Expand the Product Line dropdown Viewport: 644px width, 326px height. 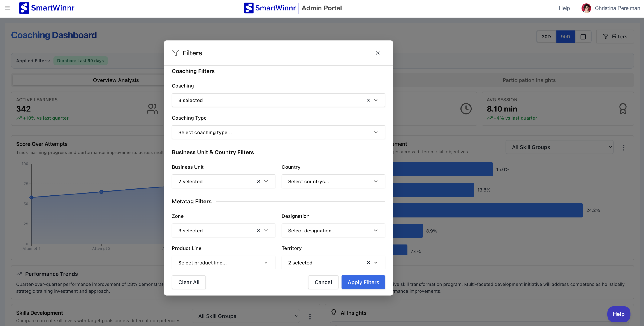223,262
